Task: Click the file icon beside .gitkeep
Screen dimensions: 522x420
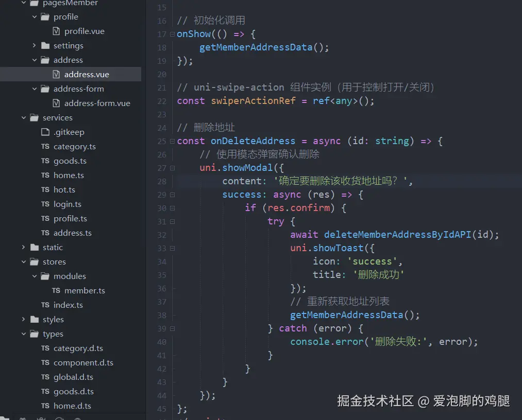Action: (45, 132)
